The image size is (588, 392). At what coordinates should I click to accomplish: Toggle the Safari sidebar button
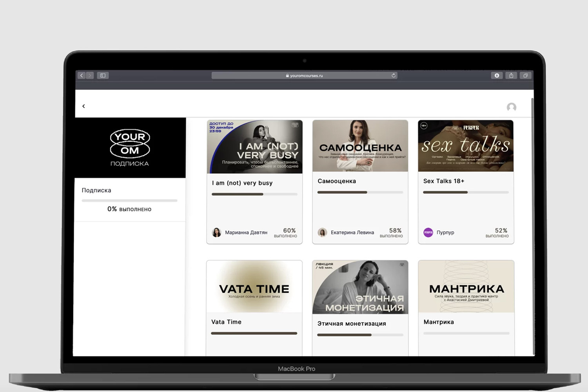(103, 75)
